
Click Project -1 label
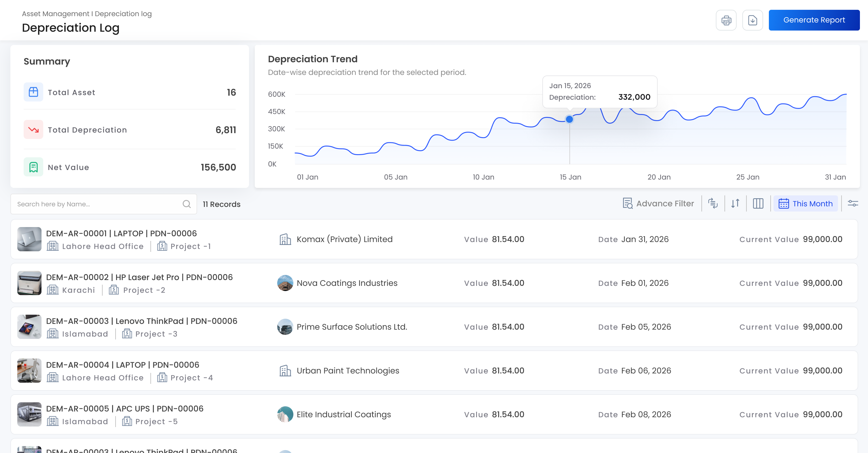tap(191, 246)
